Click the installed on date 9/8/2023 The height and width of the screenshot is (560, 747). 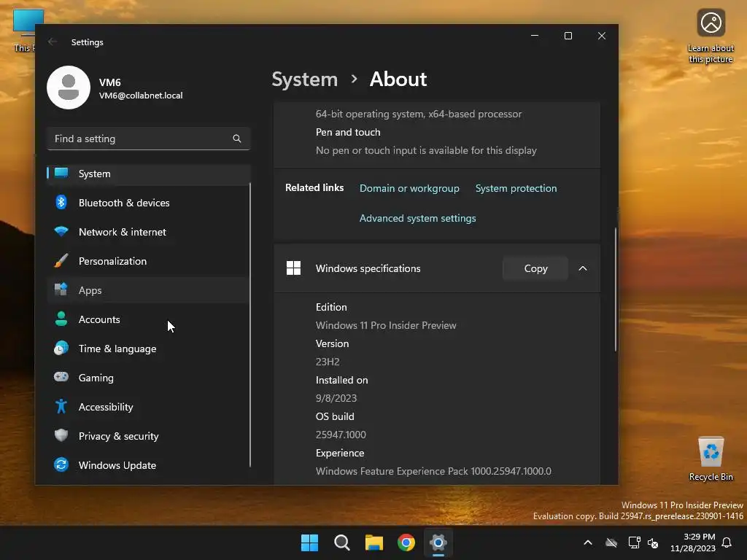tap(336, 398)
